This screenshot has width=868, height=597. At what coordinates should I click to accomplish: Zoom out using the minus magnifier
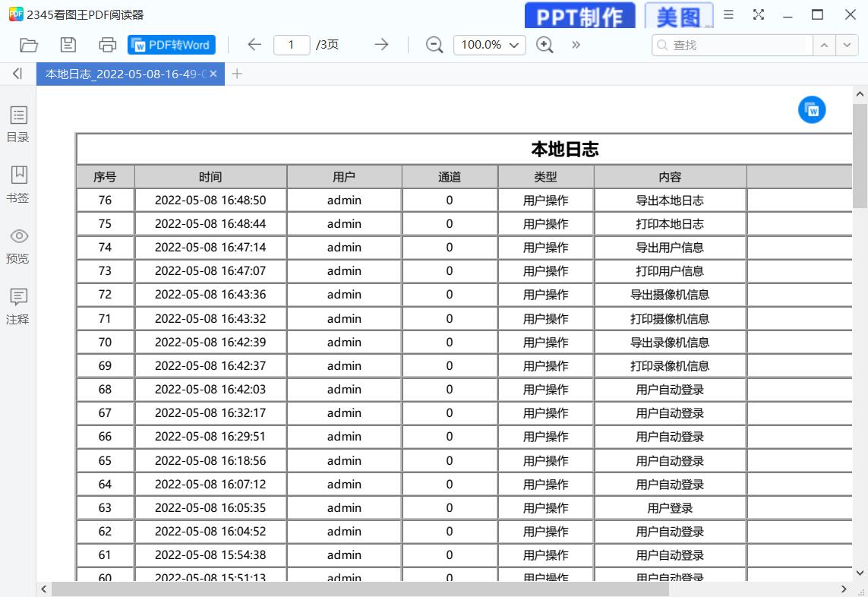coord(434,45)
